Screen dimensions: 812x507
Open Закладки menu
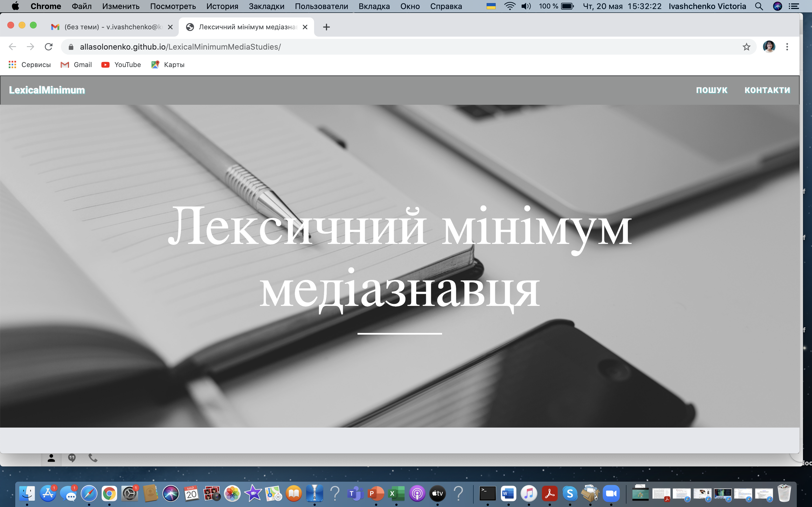coord(266,6)
